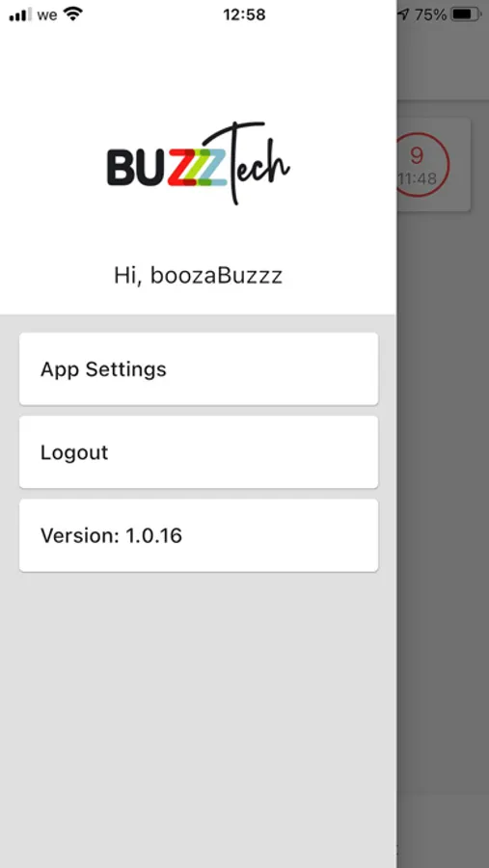Click the 75% battery percentage label
The image size is (489, 868).
tap(430, 14)
